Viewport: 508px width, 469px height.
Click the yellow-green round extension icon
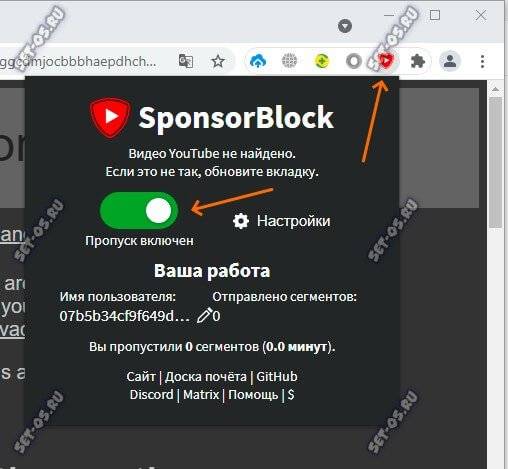point(322,61)
